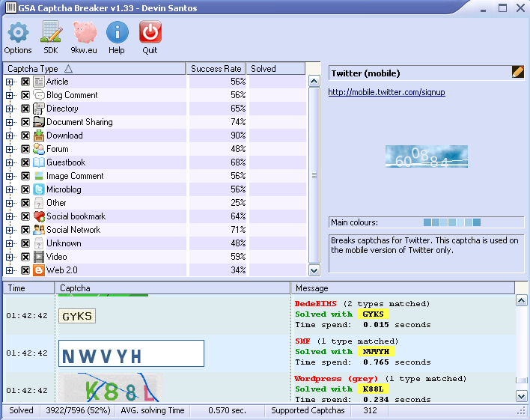Click first Main colours swatch
Viewport: 530px width, 420px height.
427,222
